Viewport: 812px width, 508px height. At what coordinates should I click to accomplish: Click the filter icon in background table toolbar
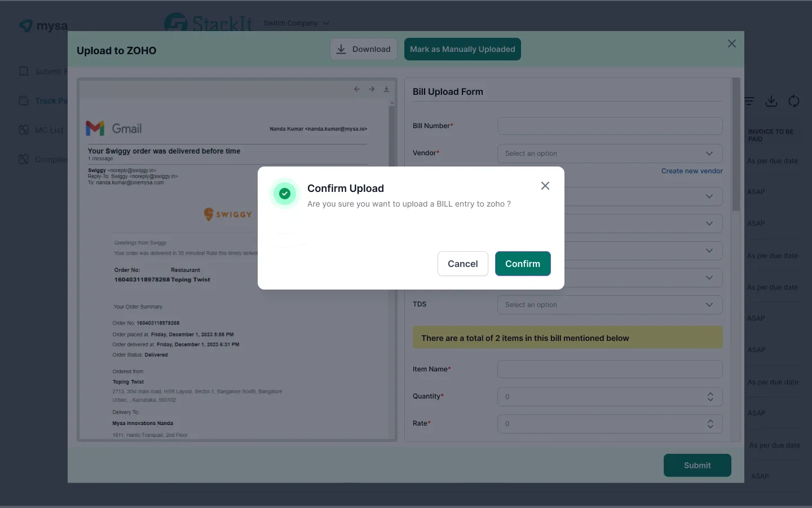pos(749,101)
